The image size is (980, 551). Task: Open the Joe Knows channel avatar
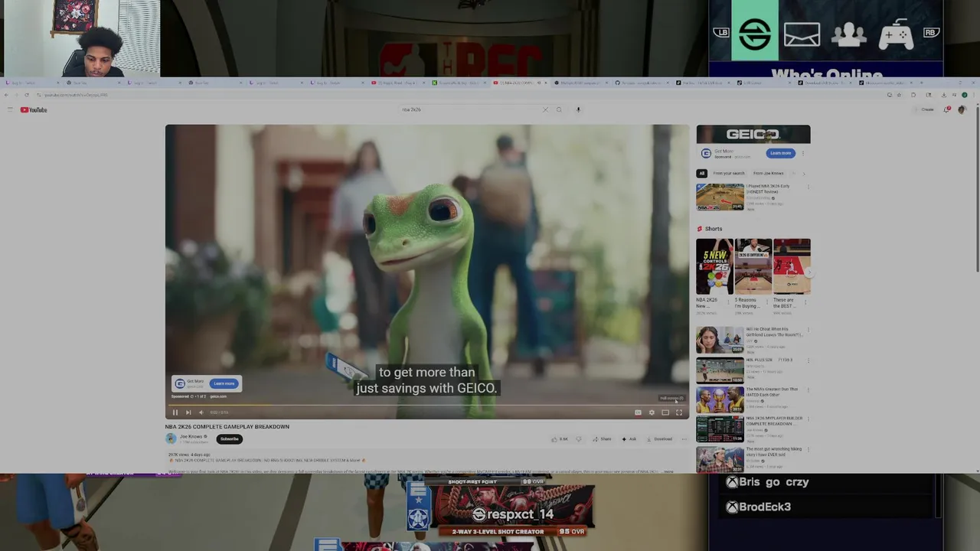pyautogui.click(x=171, y=439)
